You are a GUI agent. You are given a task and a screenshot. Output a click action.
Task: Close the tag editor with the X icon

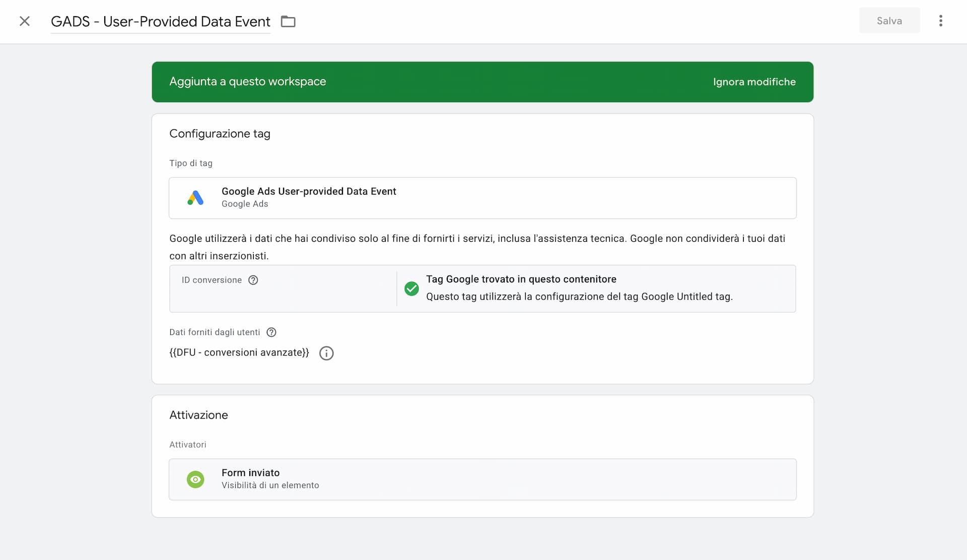pyautogui.click(x=25, y=21)
